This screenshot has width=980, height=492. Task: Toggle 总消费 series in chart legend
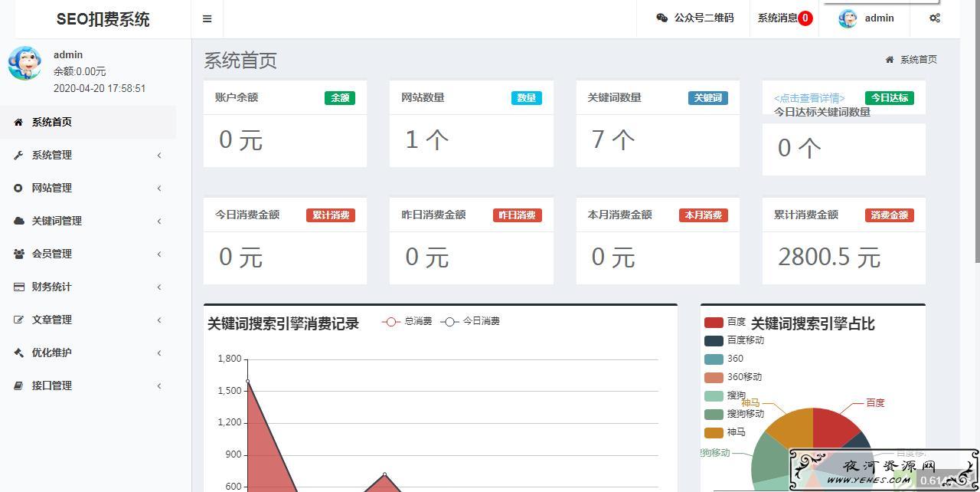coord(407,321)
